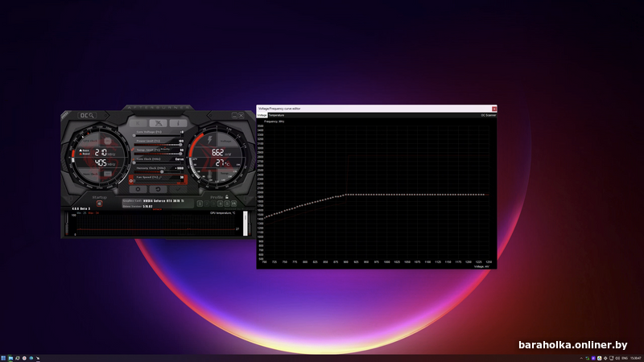Image resolution: width=644 pixels, height=362 pixels.
Task: Select the first curve point at 700 mV
Action: [264, 217]
